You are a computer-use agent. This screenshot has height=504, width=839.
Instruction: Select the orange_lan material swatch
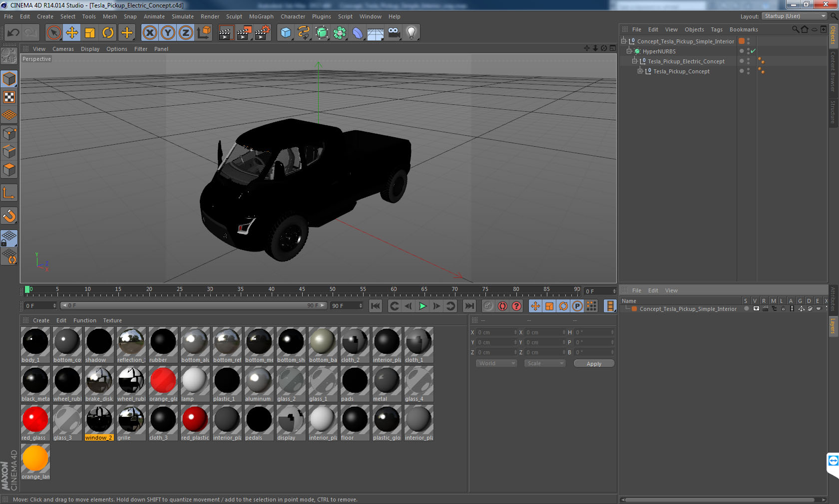35,462
